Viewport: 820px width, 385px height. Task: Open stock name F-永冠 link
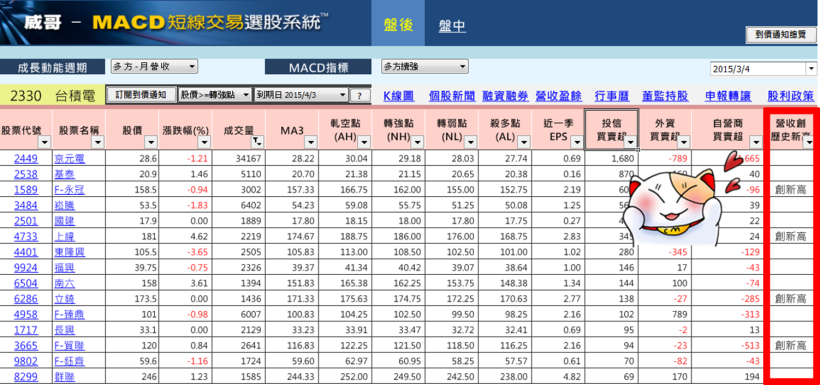tap(69, 190)
